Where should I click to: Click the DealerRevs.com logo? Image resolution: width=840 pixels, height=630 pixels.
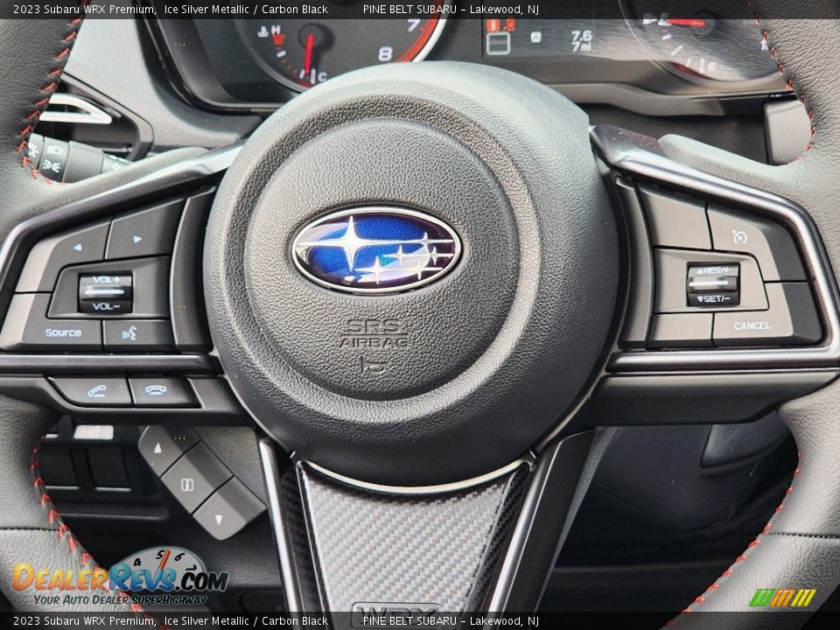(x=121, y=577)
